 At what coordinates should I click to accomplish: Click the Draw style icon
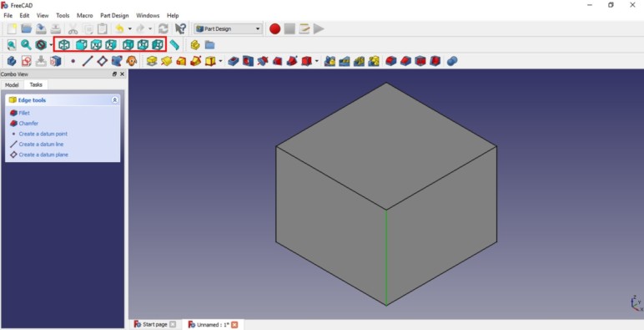coord(41,45)
